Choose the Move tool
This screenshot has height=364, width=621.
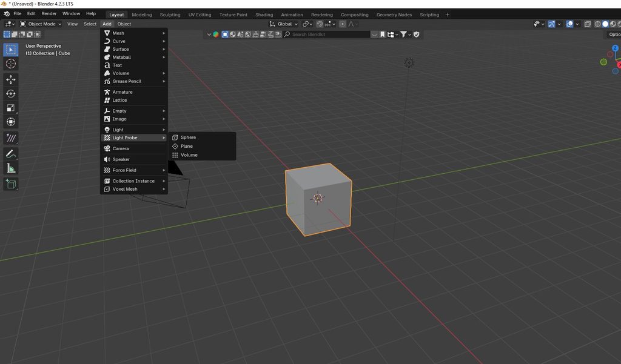[x=11, y=79]
